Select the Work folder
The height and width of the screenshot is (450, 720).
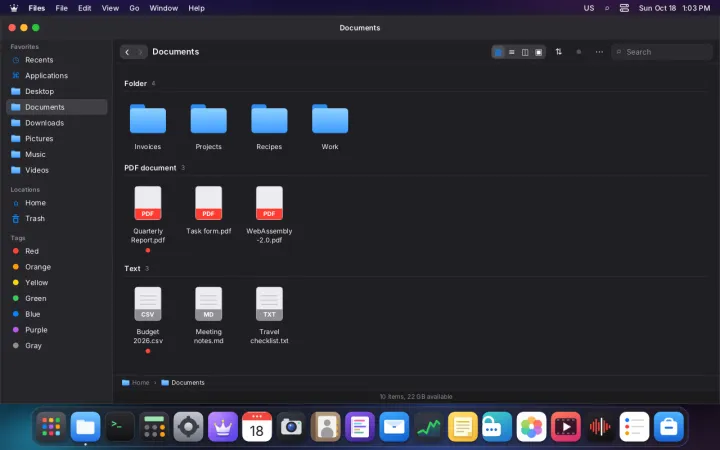[x=330, y=126]
